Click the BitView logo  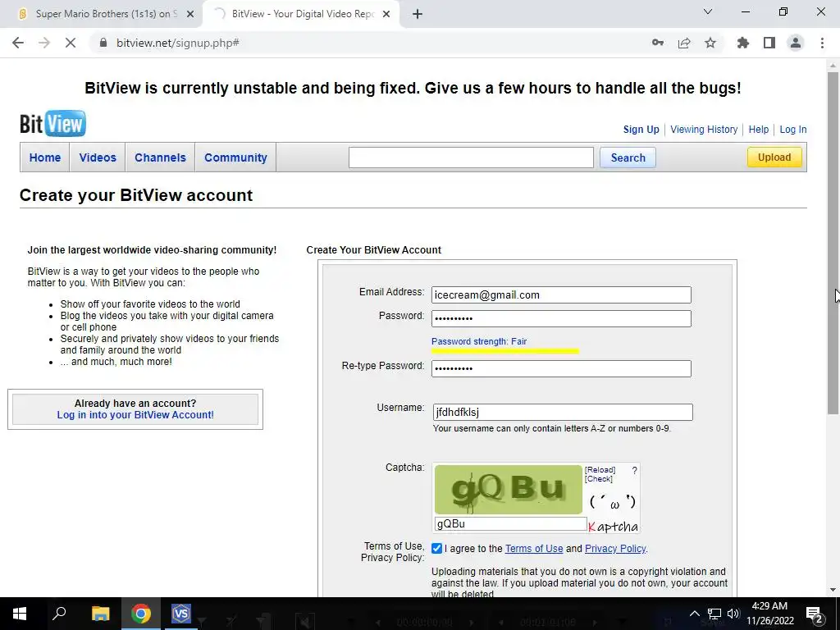[x=52, y=124]
